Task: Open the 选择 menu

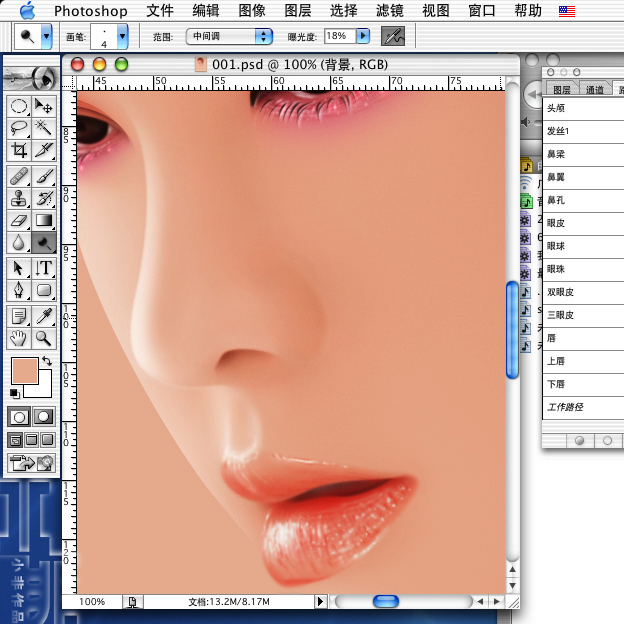Action: (x=343, y=11)
